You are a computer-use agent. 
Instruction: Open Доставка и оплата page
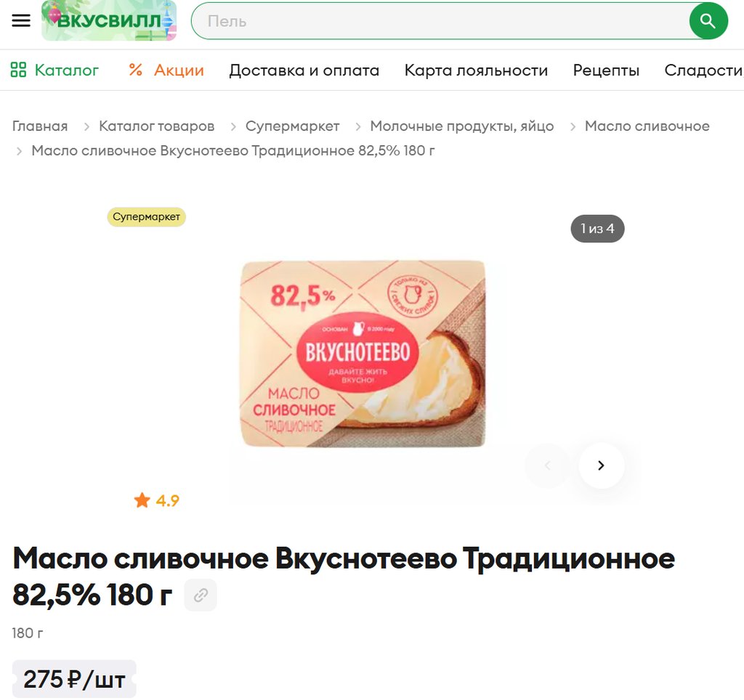(x=304, y=70)
